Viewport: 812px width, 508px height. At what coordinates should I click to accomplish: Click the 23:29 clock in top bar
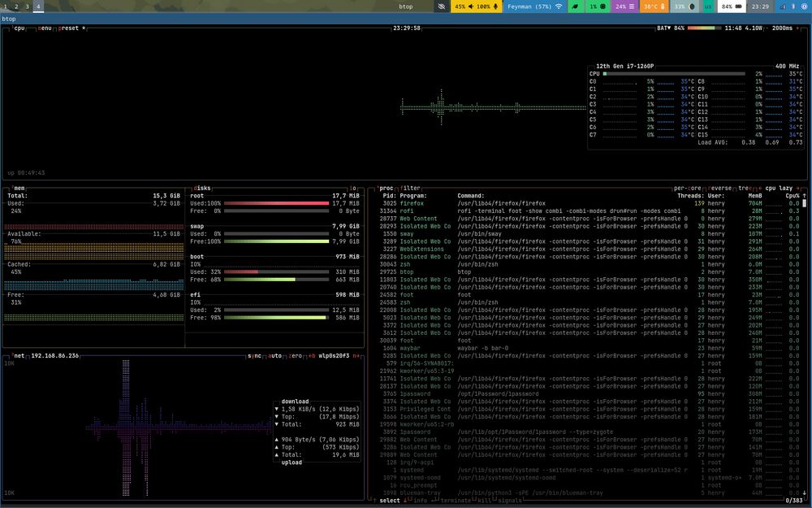tap(760, 7)
